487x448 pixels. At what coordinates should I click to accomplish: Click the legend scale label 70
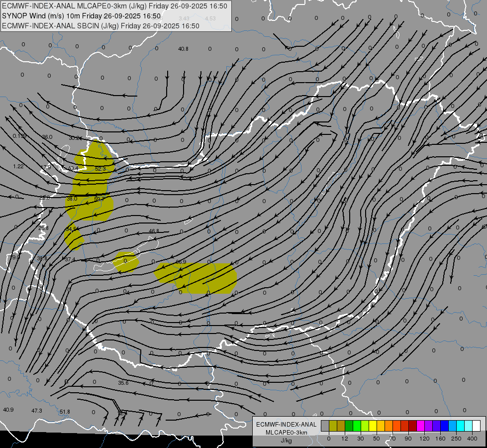(392, 439)
